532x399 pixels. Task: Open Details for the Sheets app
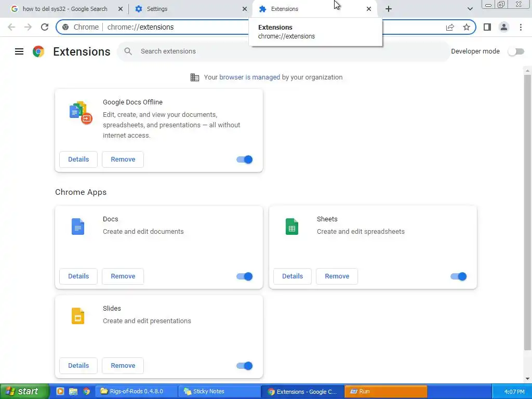(x=292, y=276)
